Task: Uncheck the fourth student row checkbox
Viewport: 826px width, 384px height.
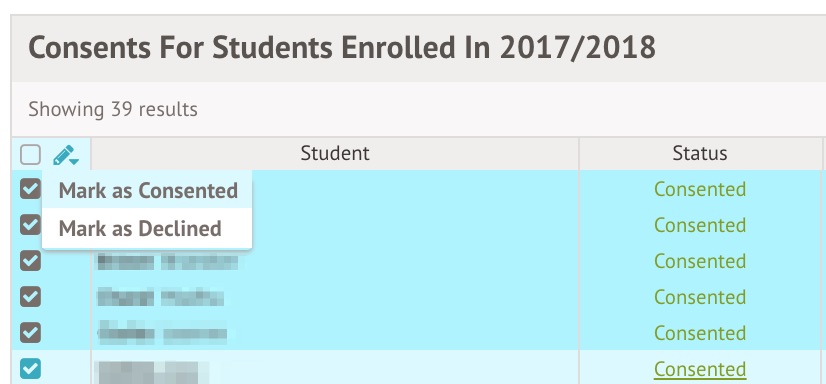Action: click(31, 297)
